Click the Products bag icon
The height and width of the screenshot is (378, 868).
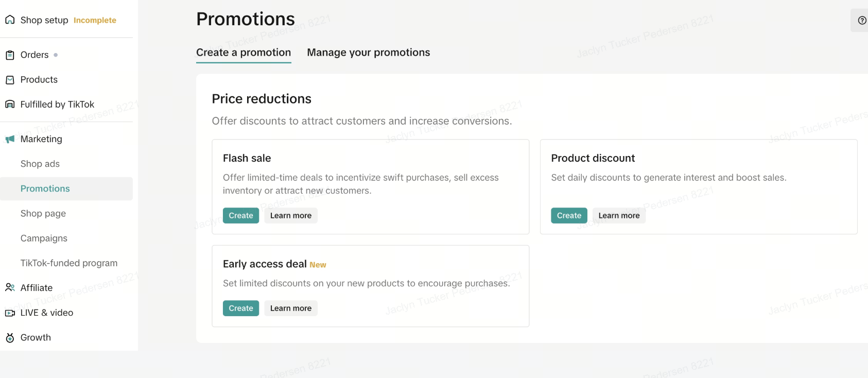coord(10,80)
